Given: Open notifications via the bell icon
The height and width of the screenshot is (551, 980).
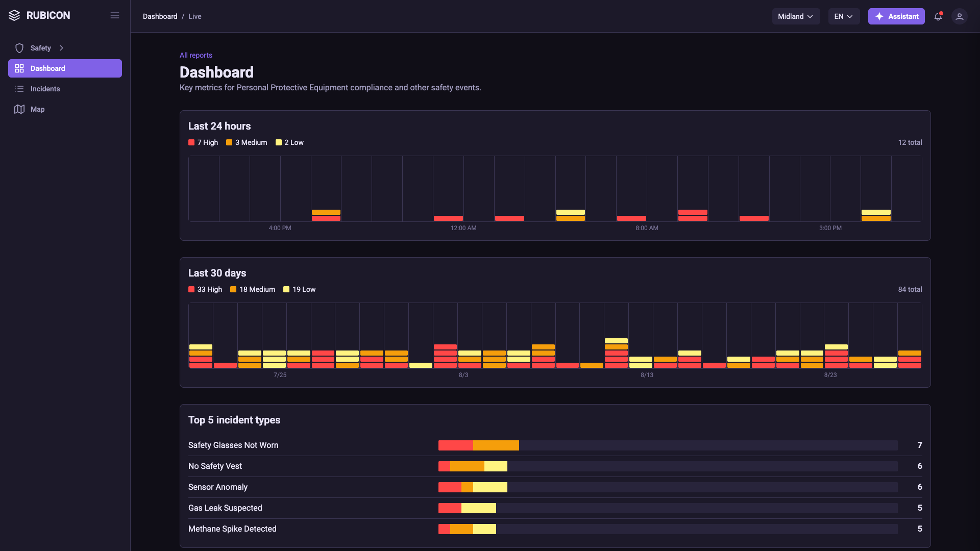Looking at the screenshot, I should (938, 16).
